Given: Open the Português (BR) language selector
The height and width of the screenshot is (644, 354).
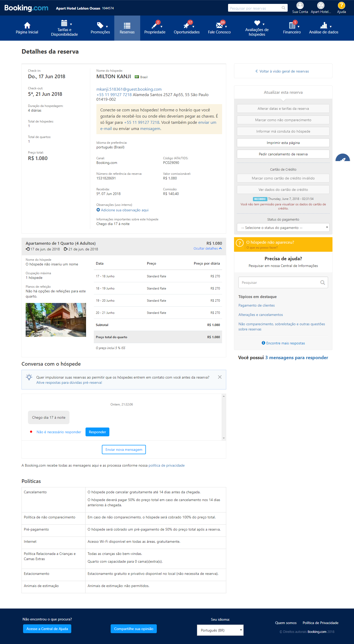Looking at the screenshot, I should (x=220, y=630).
